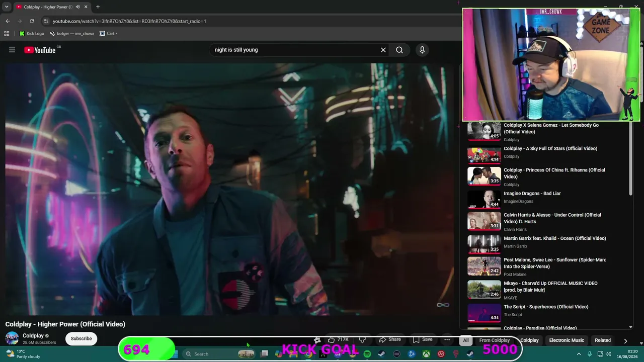Screen dimensions: 644x362
Task: Select the Related filter chip
Action: pos(603,340)
